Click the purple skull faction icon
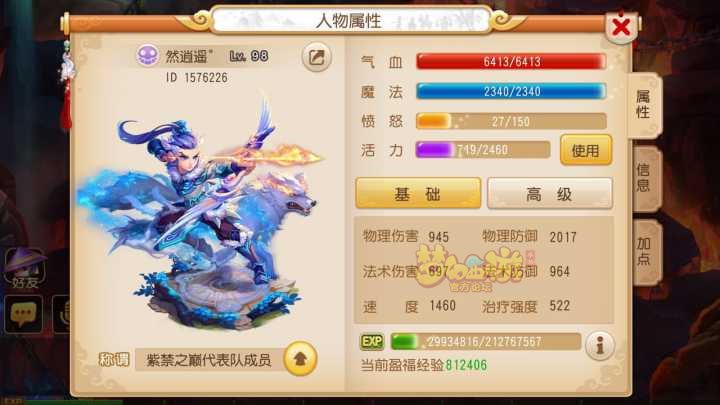The width and height of the screenshot is (720, 405). (148, 56)
